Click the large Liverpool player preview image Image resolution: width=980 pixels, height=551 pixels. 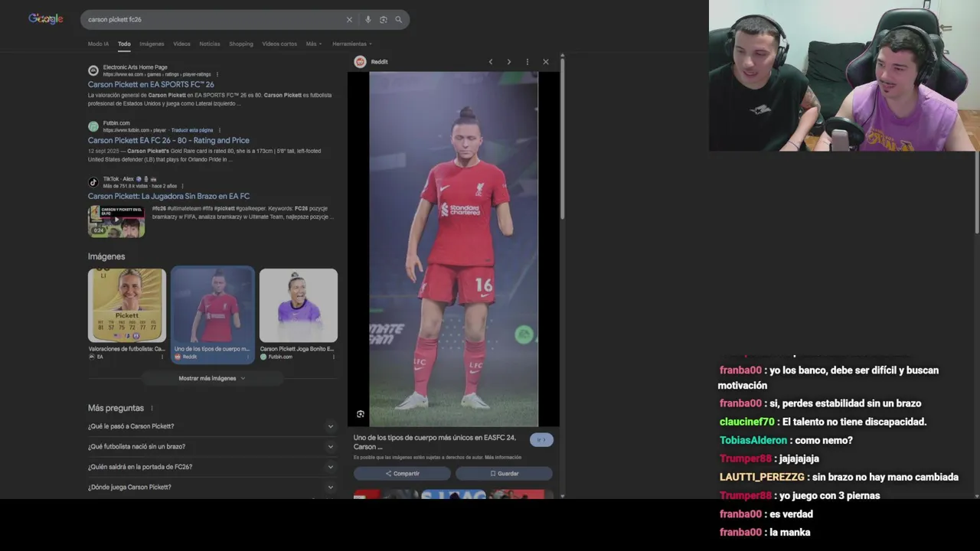tap(454, 249)
